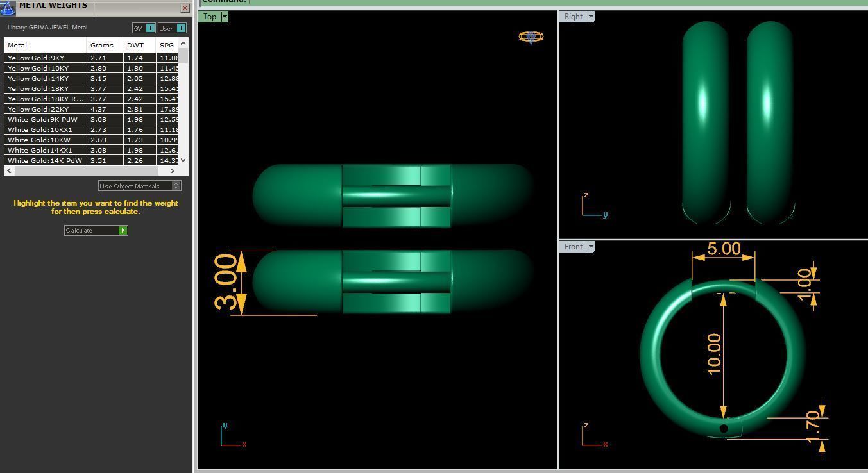The height and width of the screenshot is (473, 868).
Task: Sort by the Metal column header
Action: click(x=45, y=45)
